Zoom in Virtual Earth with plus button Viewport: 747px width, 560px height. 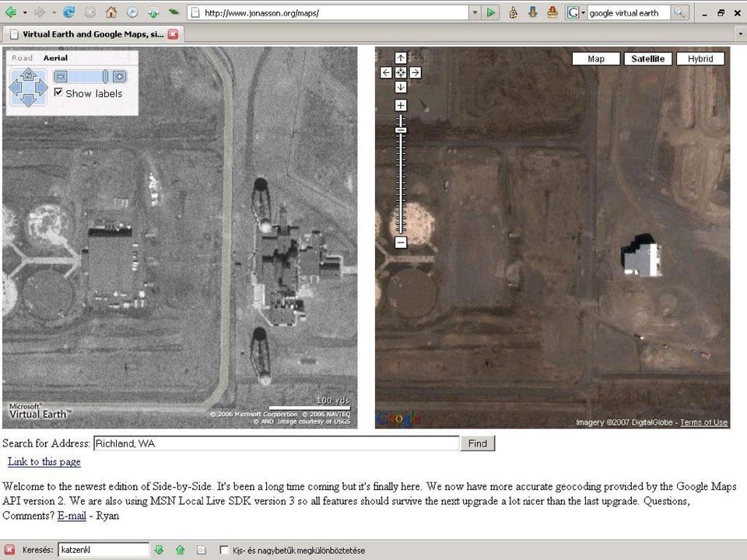click(120, 76)
